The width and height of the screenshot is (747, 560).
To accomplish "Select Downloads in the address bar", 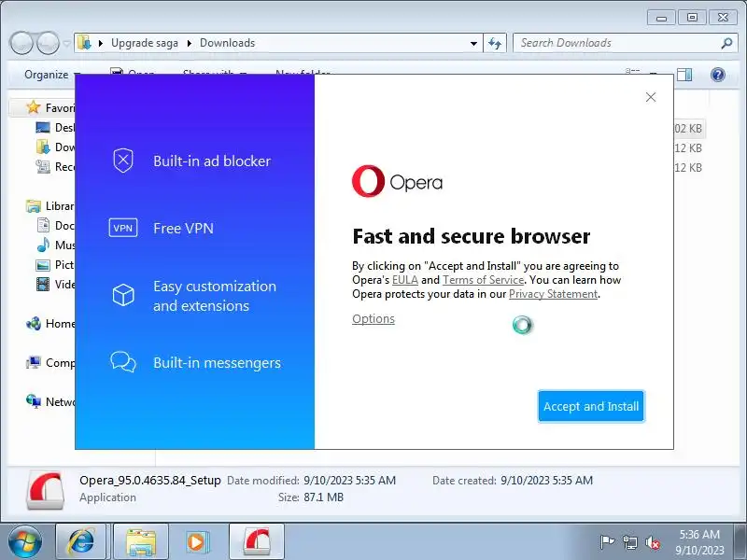I will [227, 43].
